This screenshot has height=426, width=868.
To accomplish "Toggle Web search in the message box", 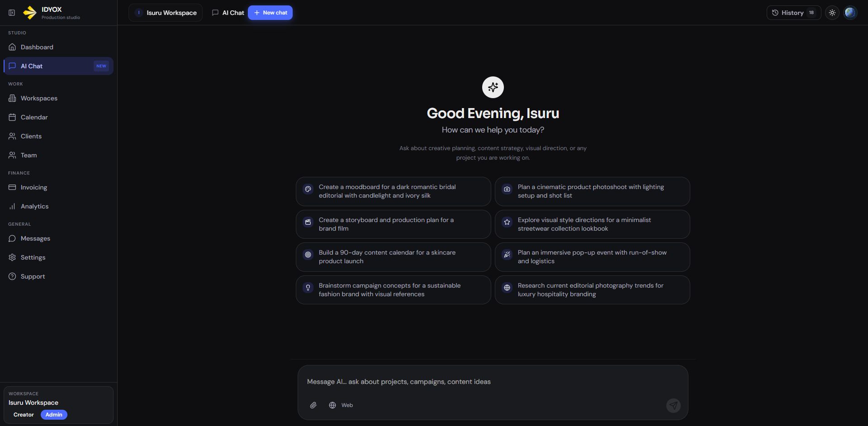I will [x=341, y=405].
